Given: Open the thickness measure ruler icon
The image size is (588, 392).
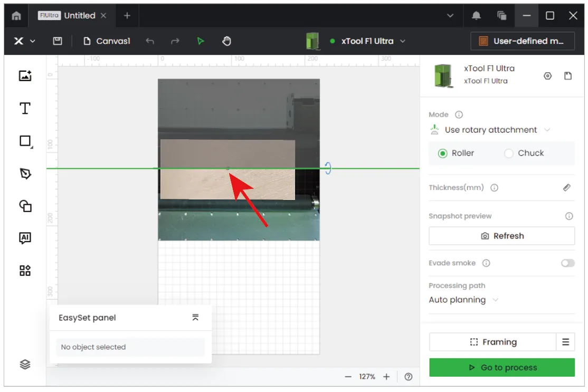Looking at the screenshot, I should [x=567, y=187].
